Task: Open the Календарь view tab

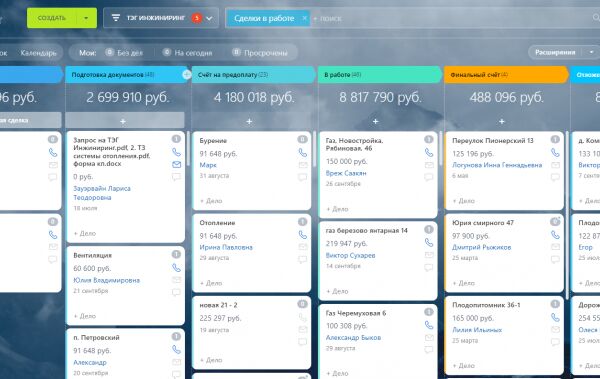Action: pos(39,53)
